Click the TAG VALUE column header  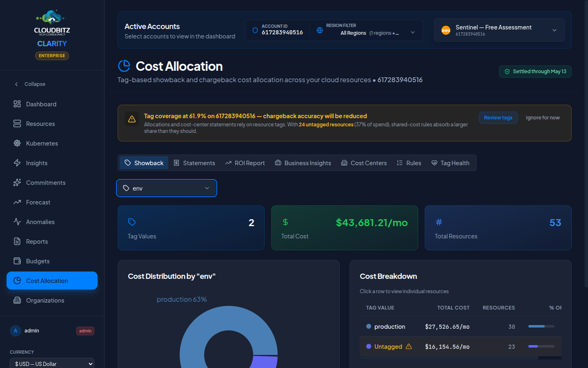point(380,307)
